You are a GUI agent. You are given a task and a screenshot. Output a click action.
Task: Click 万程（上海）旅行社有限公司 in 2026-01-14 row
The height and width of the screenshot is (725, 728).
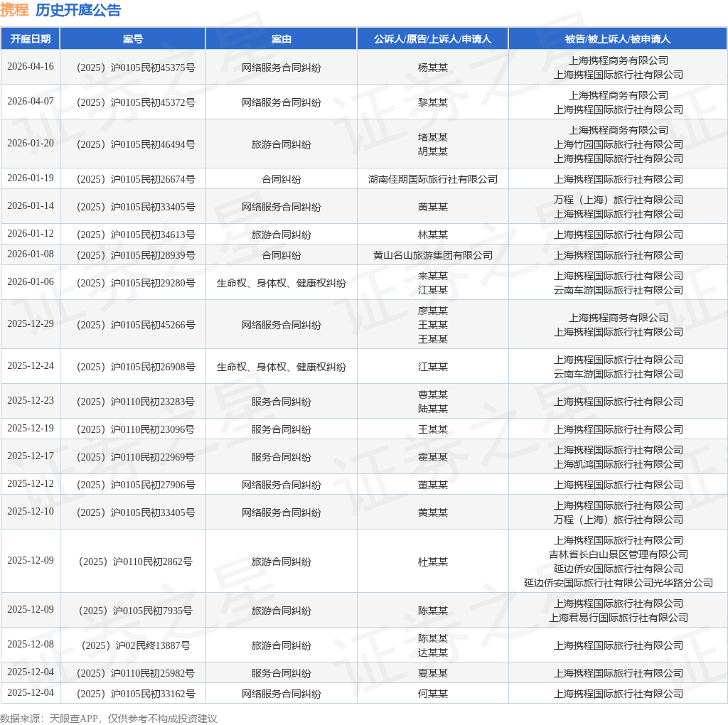tap(618, 200)
